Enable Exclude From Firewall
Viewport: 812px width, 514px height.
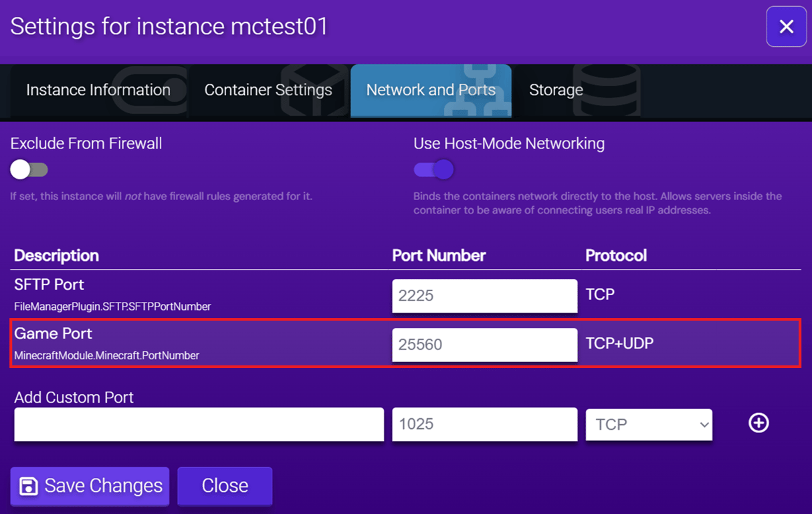point(29,169)
